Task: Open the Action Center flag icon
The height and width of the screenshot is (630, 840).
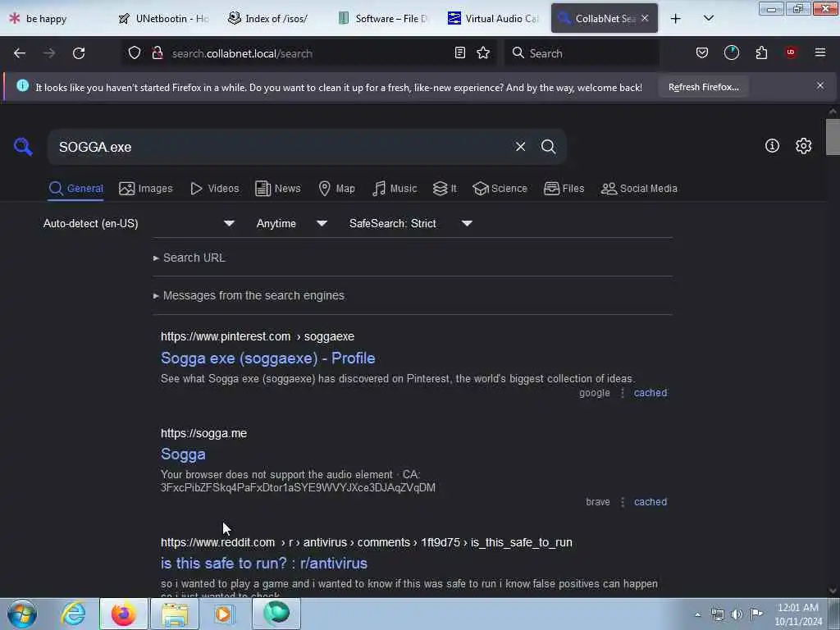Action: click(756, 614)
